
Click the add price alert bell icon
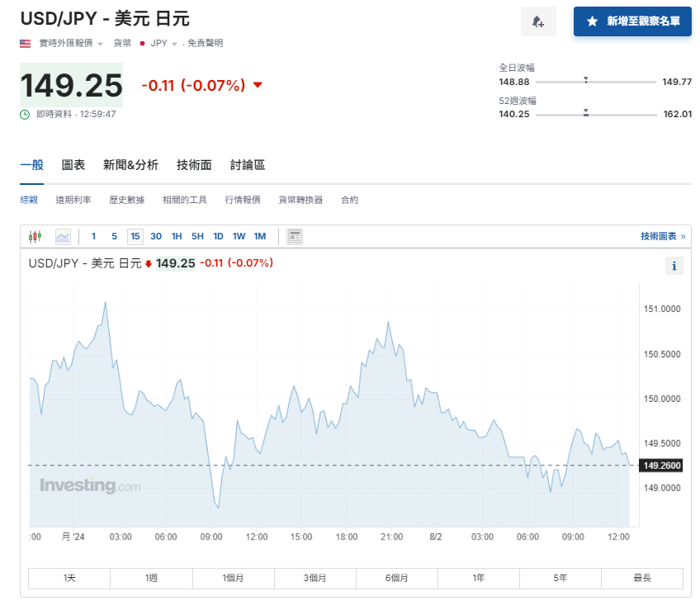538,21
